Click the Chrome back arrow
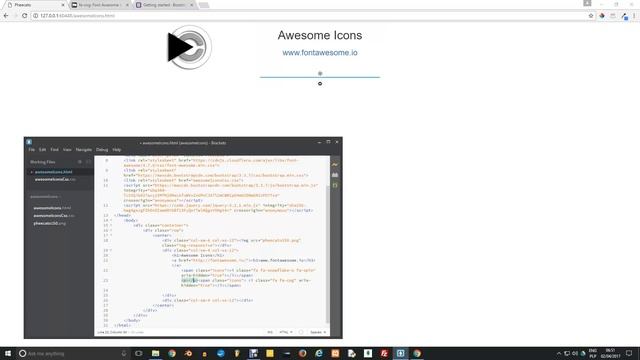This screenshot has height=360, width=640. 6,16
